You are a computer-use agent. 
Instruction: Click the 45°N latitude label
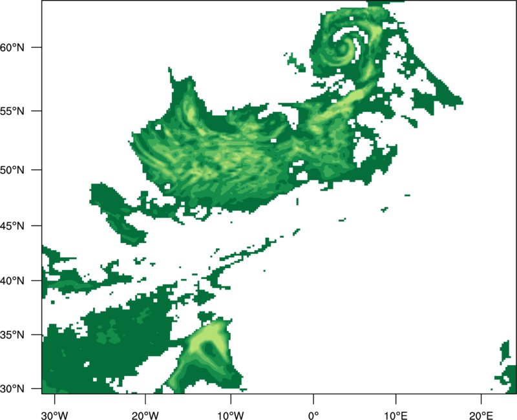click(12, 226)
